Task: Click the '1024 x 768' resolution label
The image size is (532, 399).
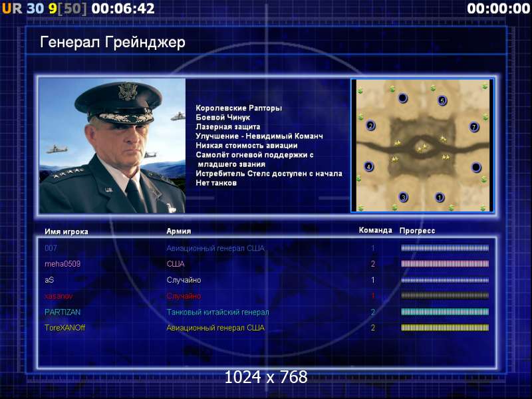Action: pyautogui.click(x=266, y=377)
